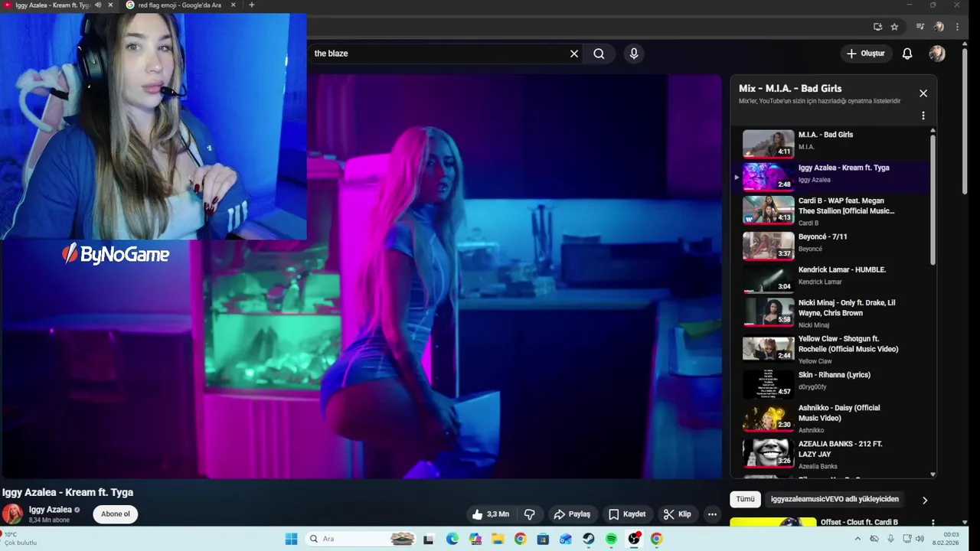Switch to red flag emoji Google tab
This screenshot has height=551, width=980.
tap(179, 5)
